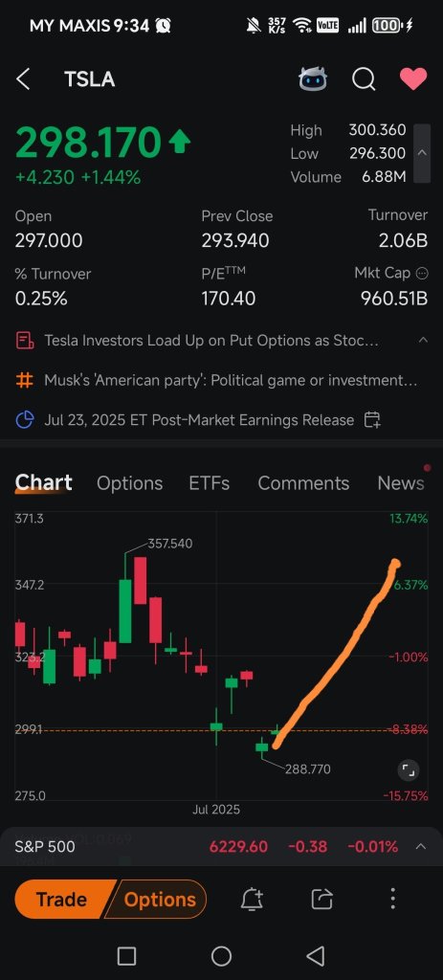443x980 pixels.
Task: Switch to the ETFs tab
Action: [210, 483]
